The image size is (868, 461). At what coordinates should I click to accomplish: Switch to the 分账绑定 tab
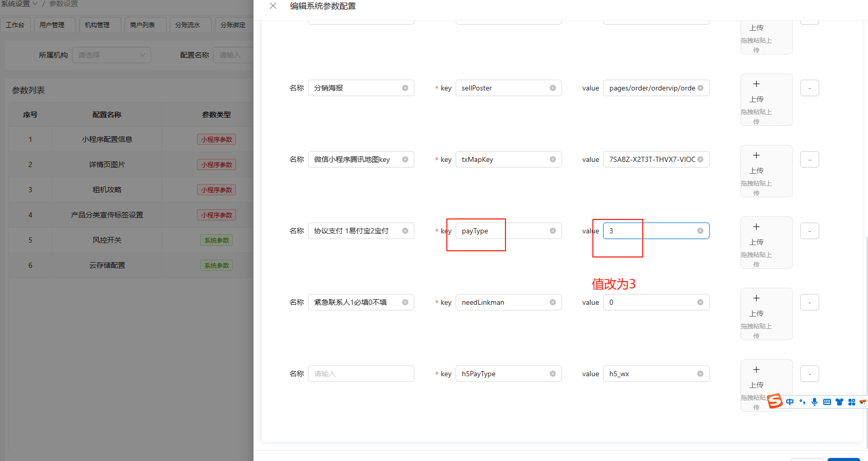pyautogui.click(x=234, y=25)
